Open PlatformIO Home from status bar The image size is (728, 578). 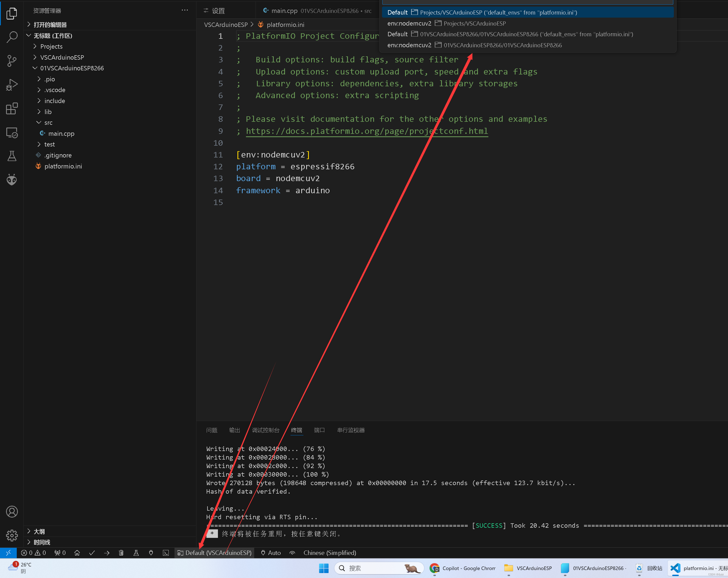click(77, 553)
